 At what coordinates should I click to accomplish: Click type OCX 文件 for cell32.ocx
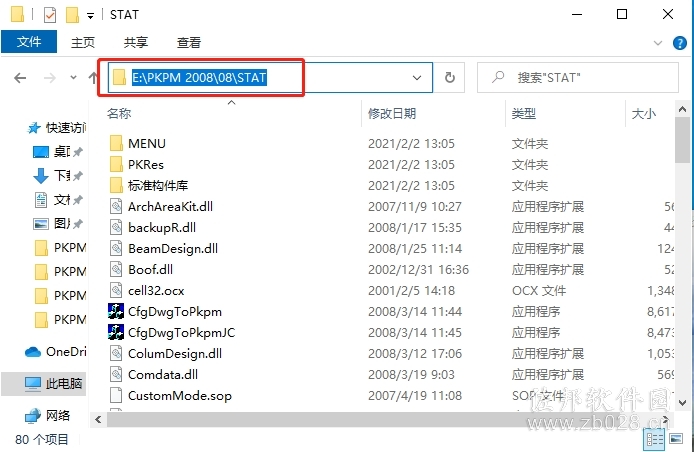[x=539, y=290]
